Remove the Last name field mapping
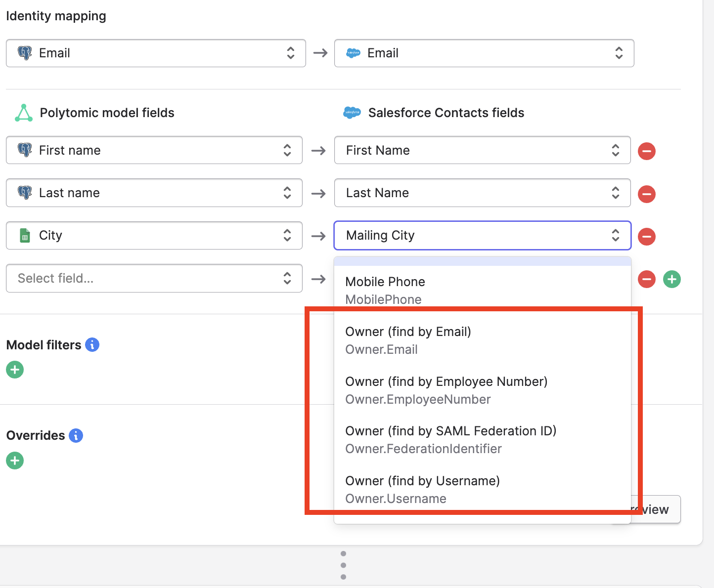 tap(646, 194)
